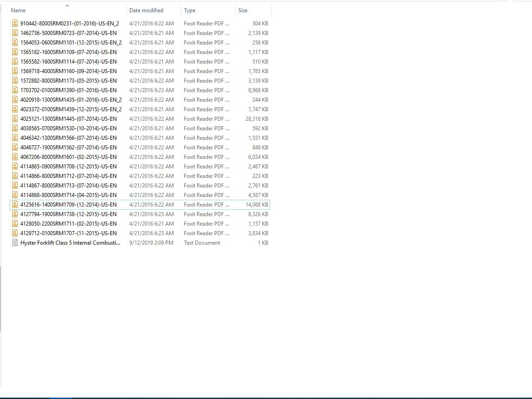Click PDF icon for 1572882-8000SRM1173 file
This screenshot has width=532, height=399.
(15, 80)
